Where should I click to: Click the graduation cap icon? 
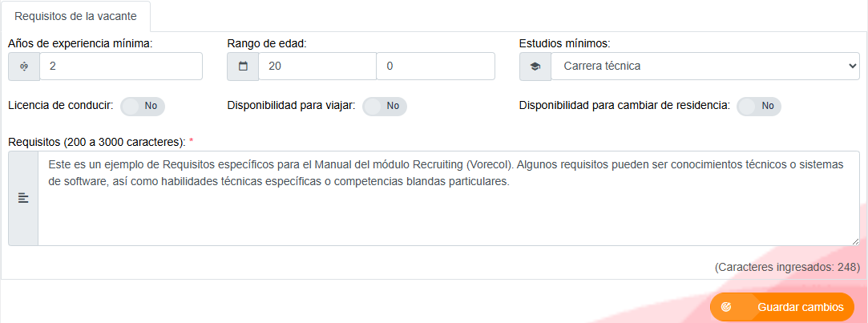click(535, 67)
